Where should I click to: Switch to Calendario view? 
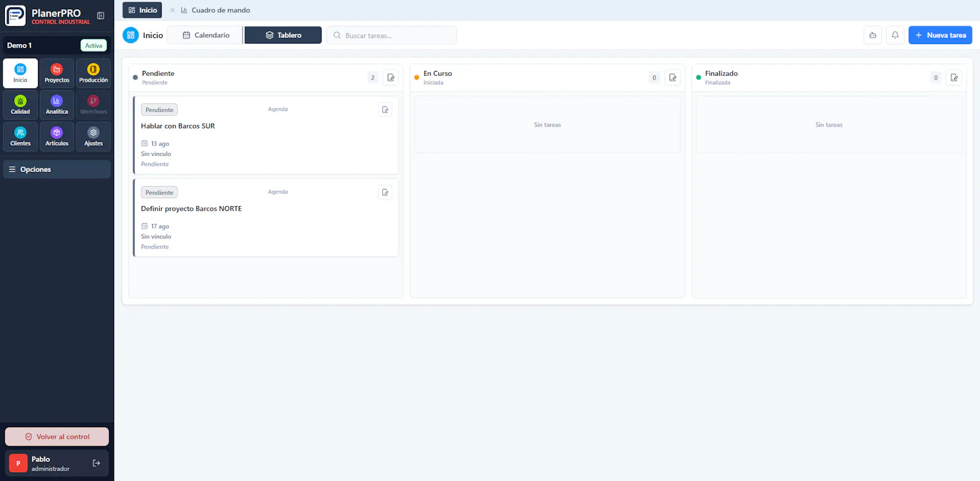205,35
